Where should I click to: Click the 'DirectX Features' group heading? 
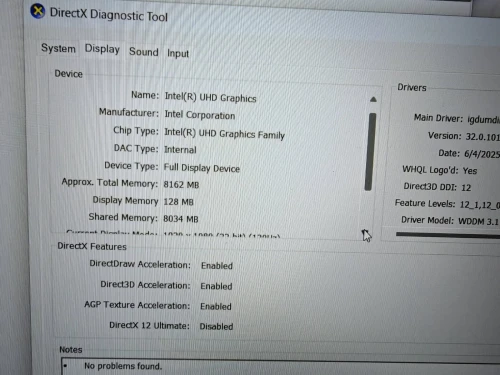[92, 246]
